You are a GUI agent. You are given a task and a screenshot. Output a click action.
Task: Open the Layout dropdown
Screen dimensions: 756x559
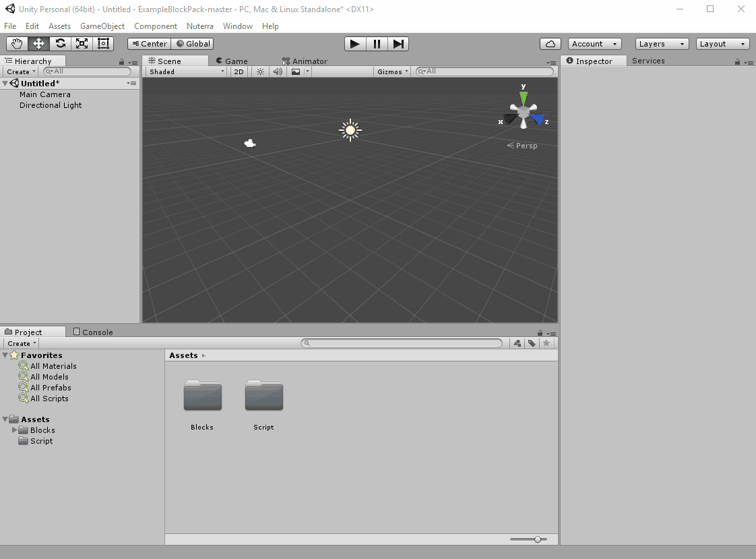pyautogui.click(x=722, y=44)
